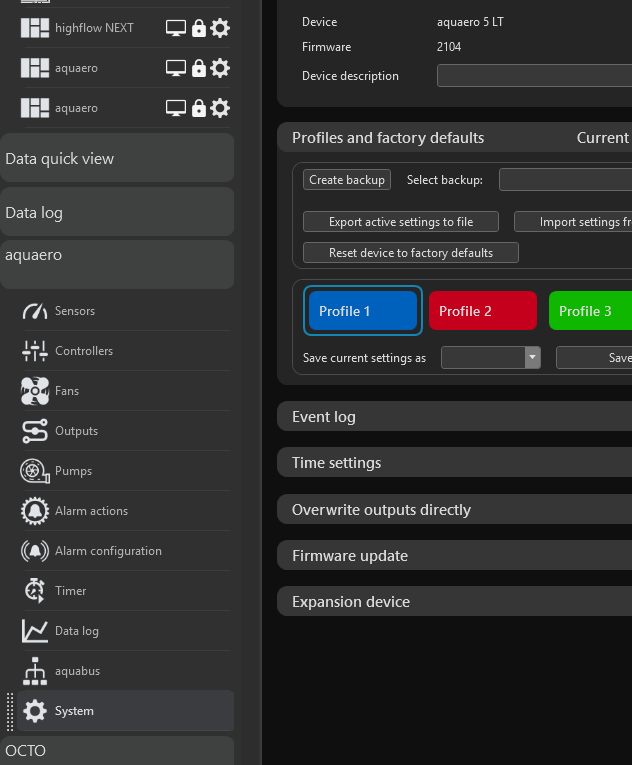632x765 pixels.
Task: Open the settings gear for highflow NEXT
Action: [220, 28]
